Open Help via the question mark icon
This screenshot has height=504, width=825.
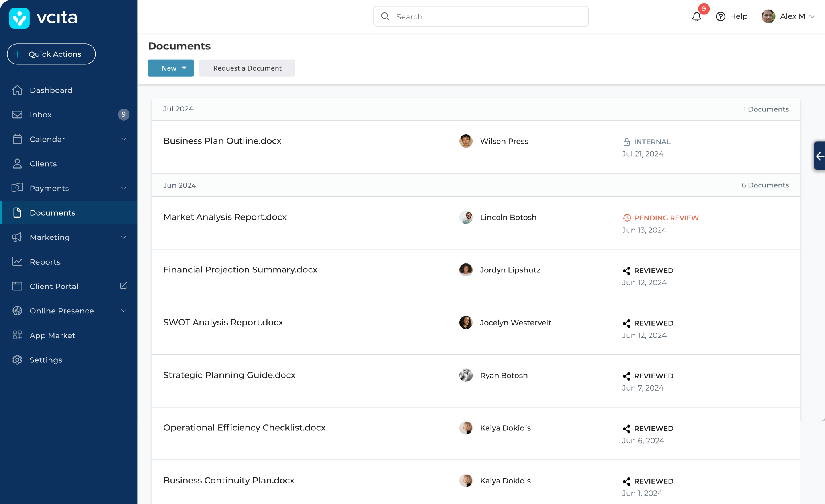coord(720,17)
